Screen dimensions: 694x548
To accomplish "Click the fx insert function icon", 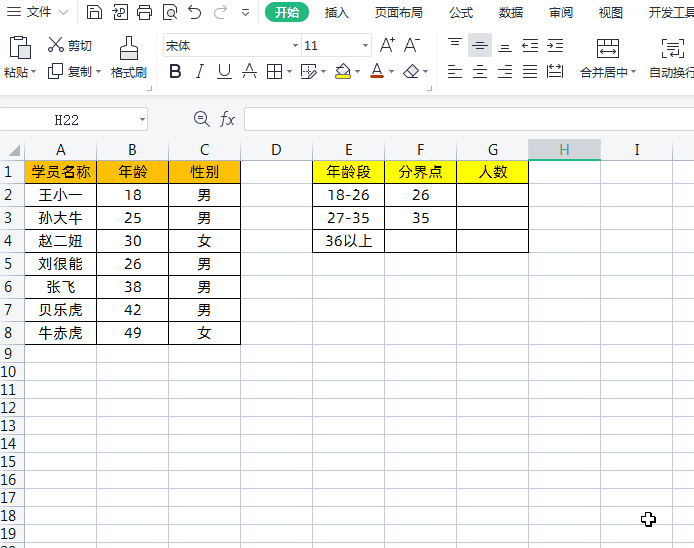I will click(227, 119).
